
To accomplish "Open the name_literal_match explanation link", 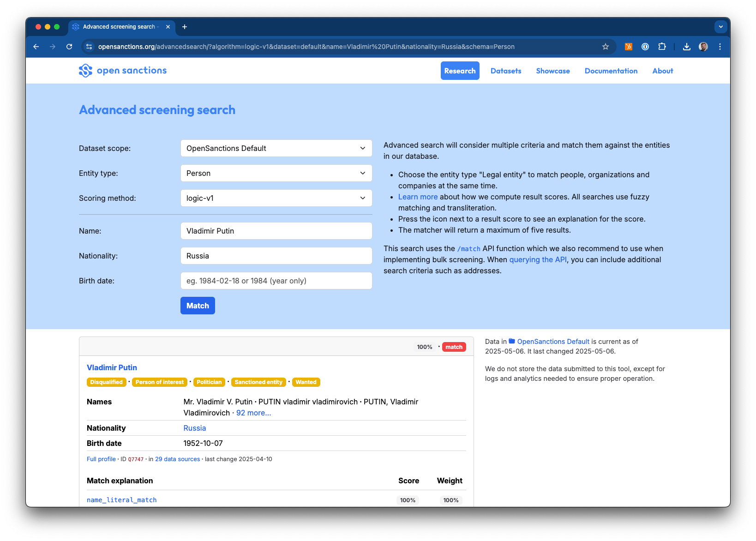I will point(121,500).
